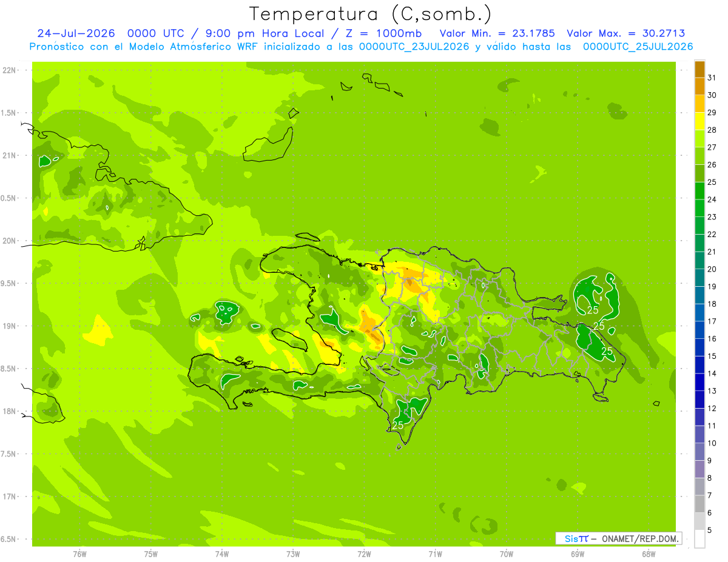Viewport: 728px width, 562px height.
Task: Click the "8" colorbar scale label
Action: tap(710, 478)
